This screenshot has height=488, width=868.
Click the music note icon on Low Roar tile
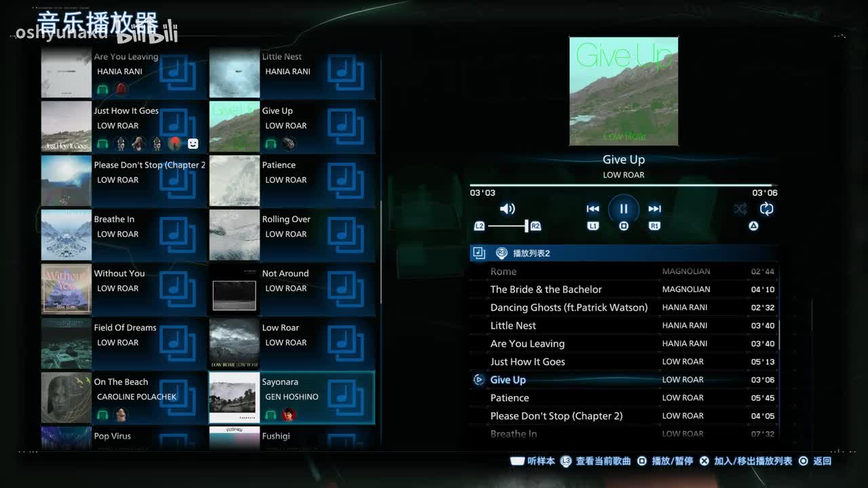(345, 344)
